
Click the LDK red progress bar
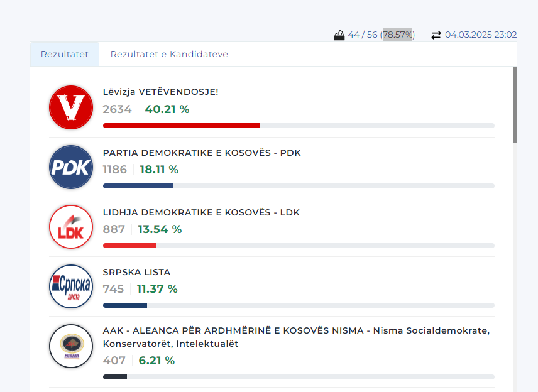129,246
